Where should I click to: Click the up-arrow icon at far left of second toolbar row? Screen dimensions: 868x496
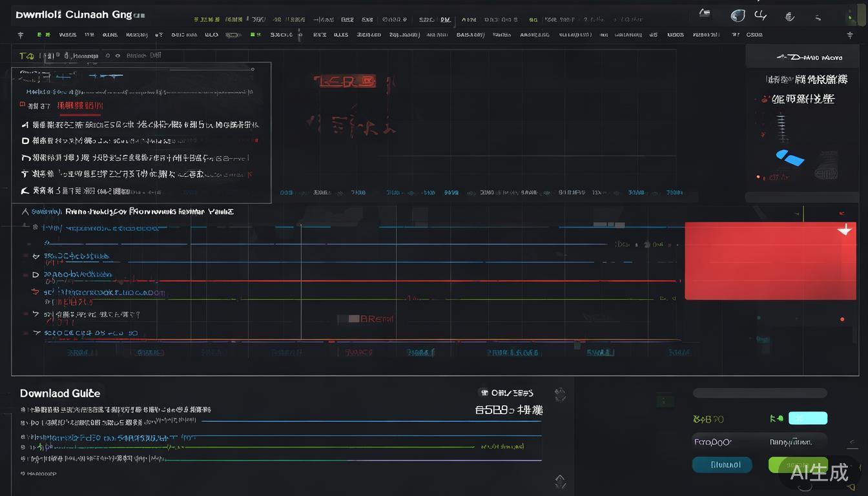pos(21,35)
